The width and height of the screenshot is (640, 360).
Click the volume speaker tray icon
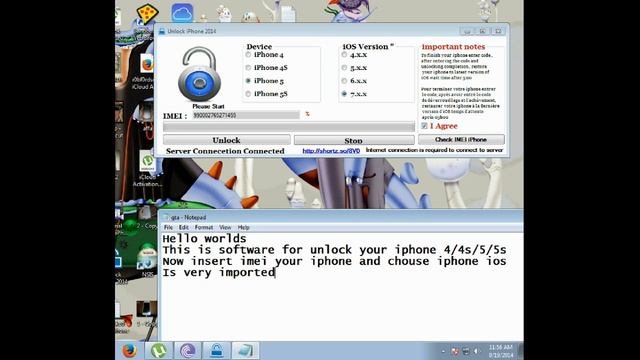(476, 351)
